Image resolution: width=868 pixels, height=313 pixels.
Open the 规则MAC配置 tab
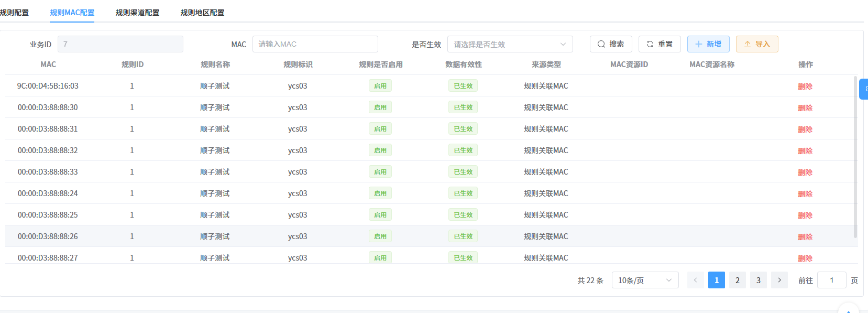pyautogui.click(x=72, y=13)
